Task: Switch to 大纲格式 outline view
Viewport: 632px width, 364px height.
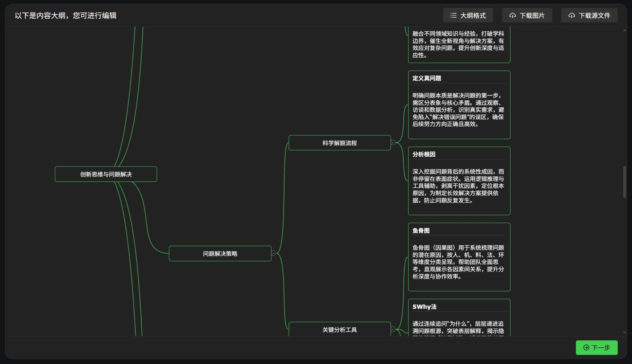Action: click(468, 15)
